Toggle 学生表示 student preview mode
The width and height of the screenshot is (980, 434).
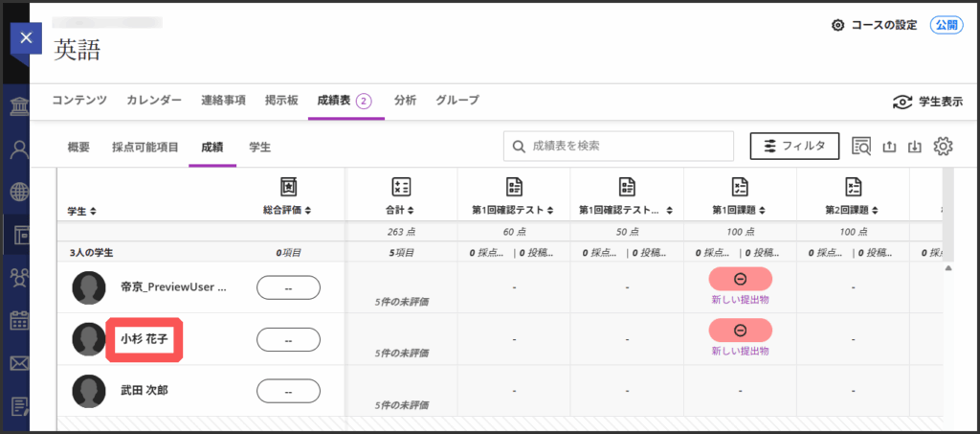point(926,102)
